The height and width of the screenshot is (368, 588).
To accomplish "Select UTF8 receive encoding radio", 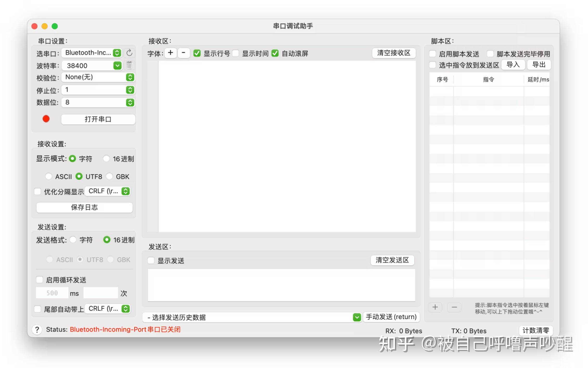I will point(79,176).
